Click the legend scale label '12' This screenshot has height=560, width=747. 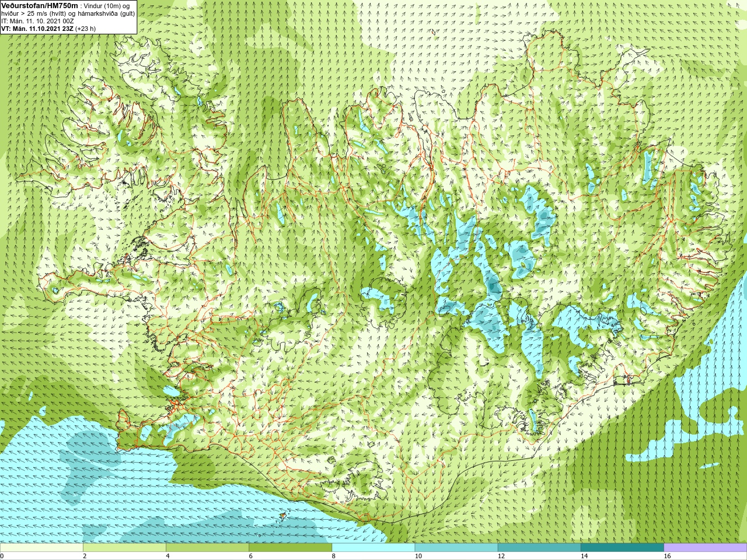501,556
